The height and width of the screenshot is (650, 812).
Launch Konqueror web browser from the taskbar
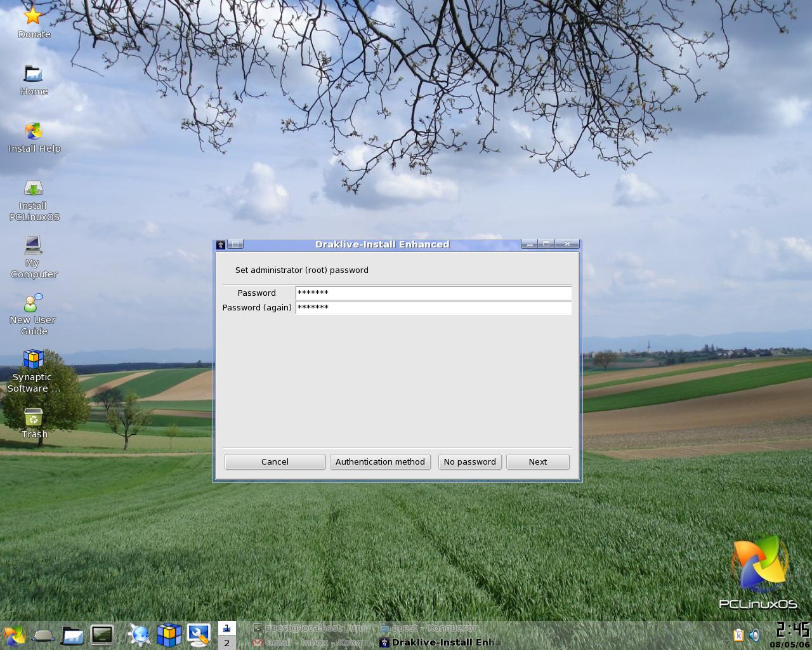point(140,635)
